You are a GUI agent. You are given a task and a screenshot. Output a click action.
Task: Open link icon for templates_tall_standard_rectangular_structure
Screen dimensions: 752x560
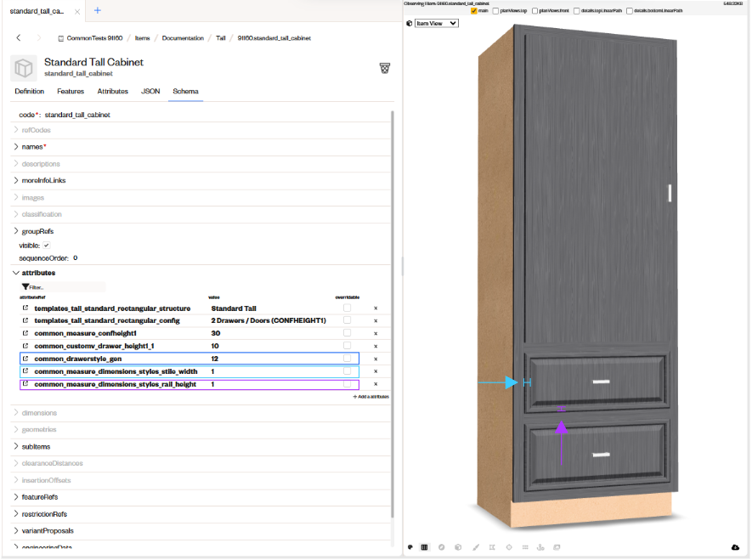coord(25,308)
